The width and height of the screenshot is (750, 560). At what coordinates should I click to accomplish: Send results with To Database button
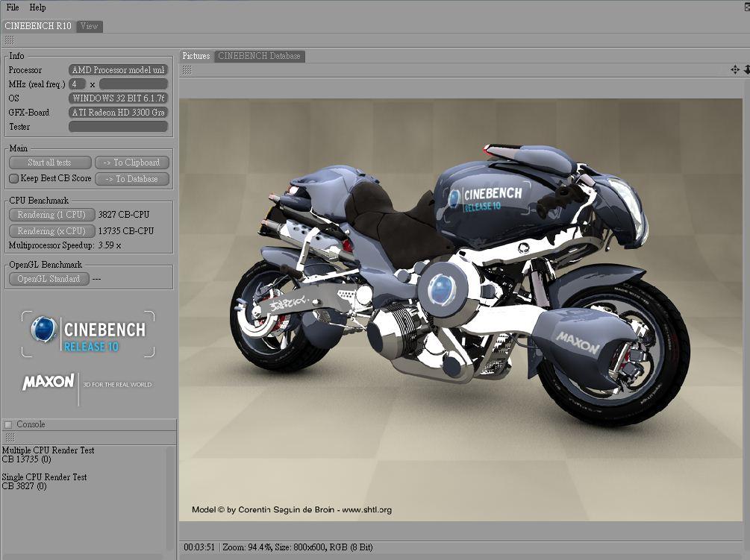132,179
